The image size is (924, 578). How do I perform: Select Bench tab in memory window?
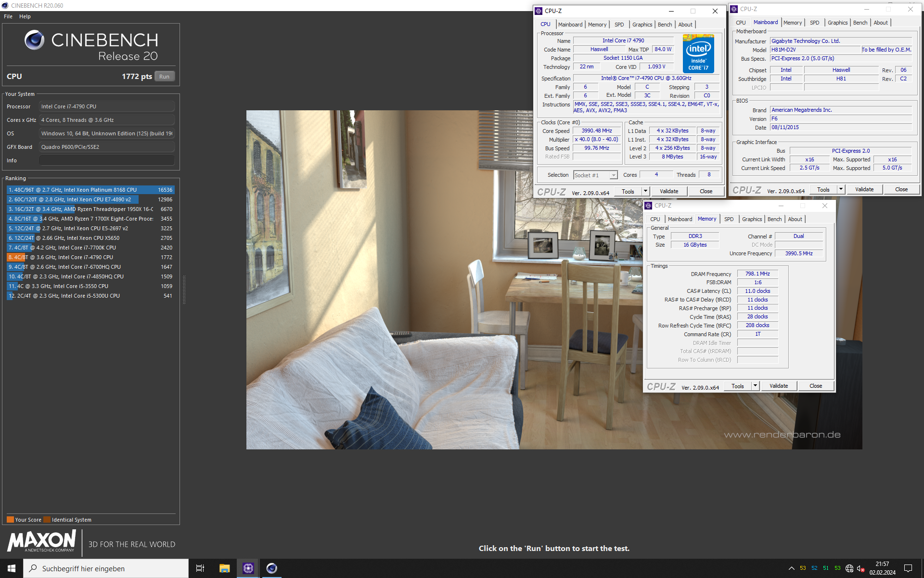pyautogui.click(x=775, y=219)
